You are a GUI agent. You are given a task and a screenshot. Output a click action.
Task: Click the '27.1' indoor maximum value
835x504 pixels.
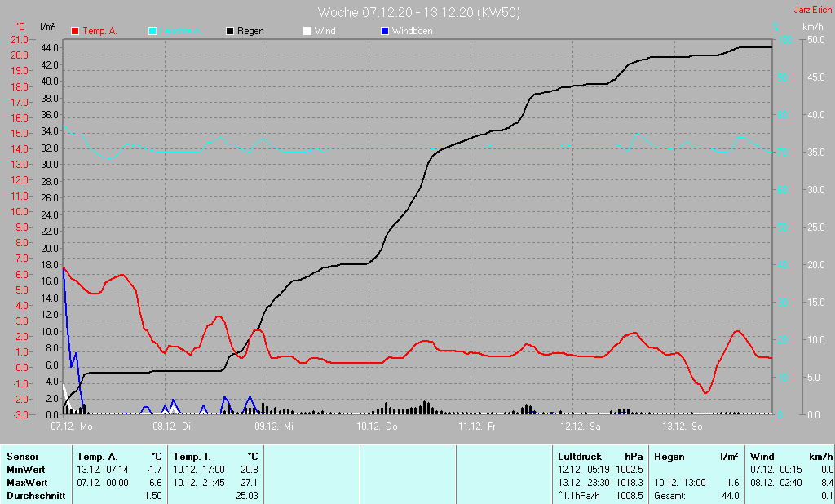(250, 482)
